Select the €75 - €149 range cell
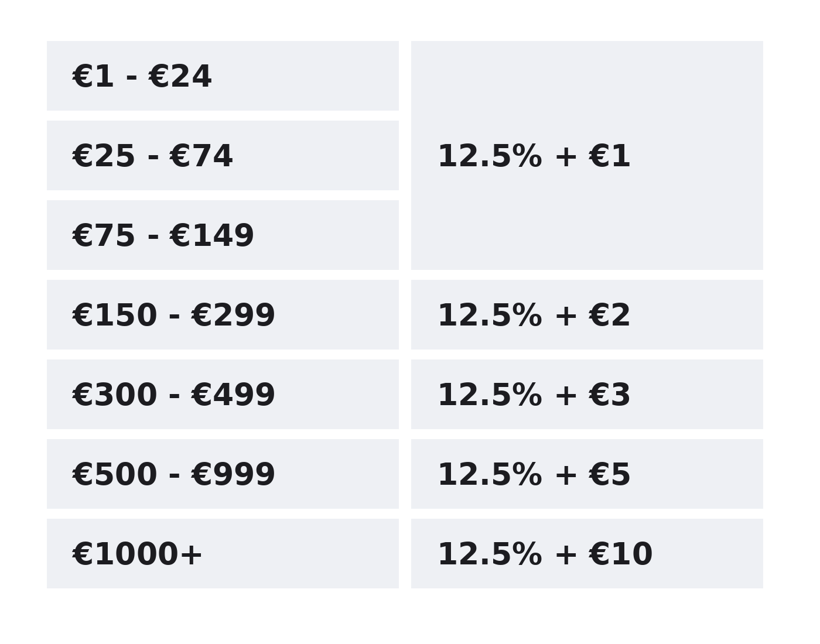The height and width of the screenshot is (644, 820). (223, 235)
